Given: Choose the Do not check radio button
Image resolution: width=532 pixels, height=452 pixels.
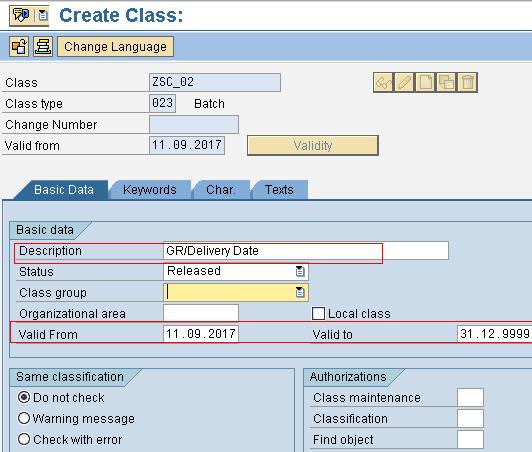Looking at the screenshot, I should [x=24, y=397].
